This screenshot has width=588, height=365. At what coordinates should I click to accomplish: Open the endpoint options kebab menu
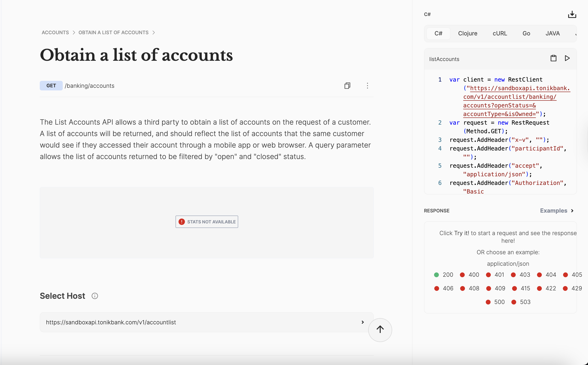point(367,86)
